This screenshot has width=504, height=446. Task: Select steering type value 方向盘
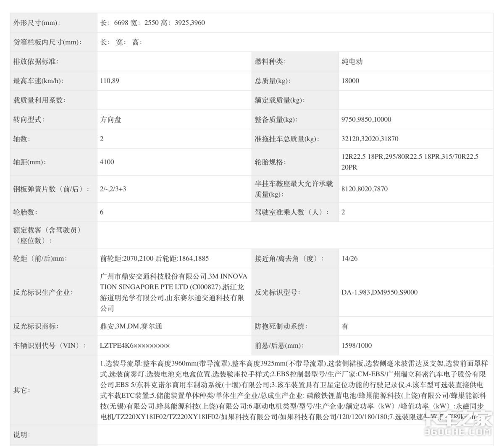pos(110,119)
